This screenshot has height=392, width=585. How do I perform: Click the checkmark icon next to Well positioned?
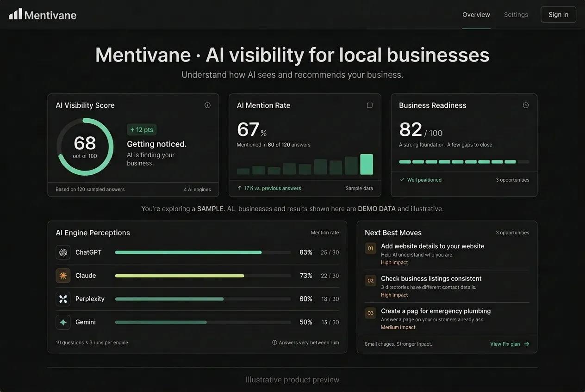click(x=402, y=180)
